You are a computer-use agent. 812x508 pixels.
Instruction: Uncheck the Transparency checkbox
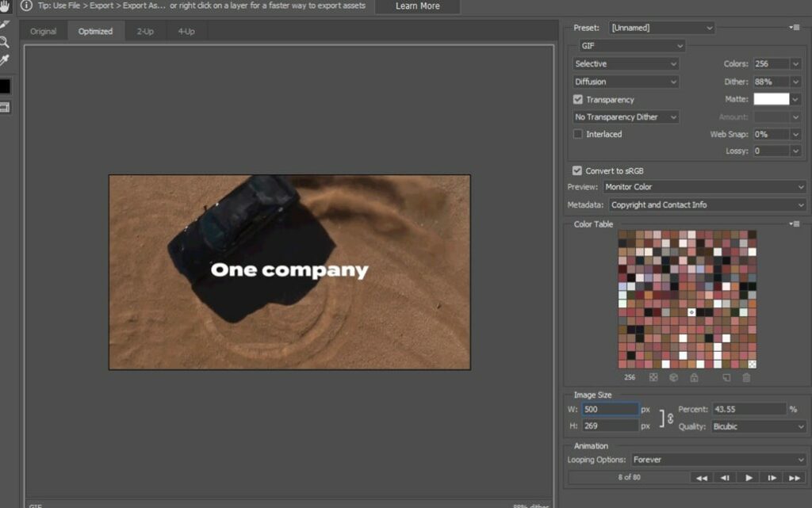(578, 100)
